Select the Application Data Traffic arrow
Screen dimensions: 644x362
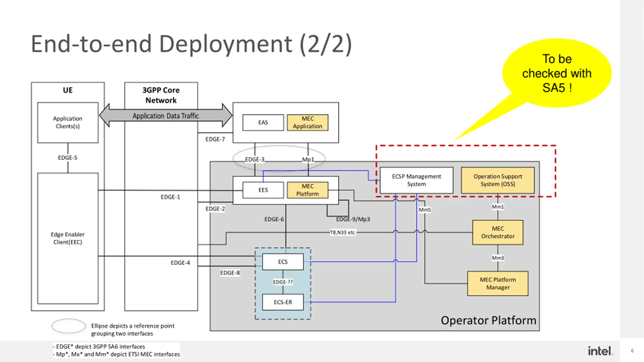pos(166,116)
